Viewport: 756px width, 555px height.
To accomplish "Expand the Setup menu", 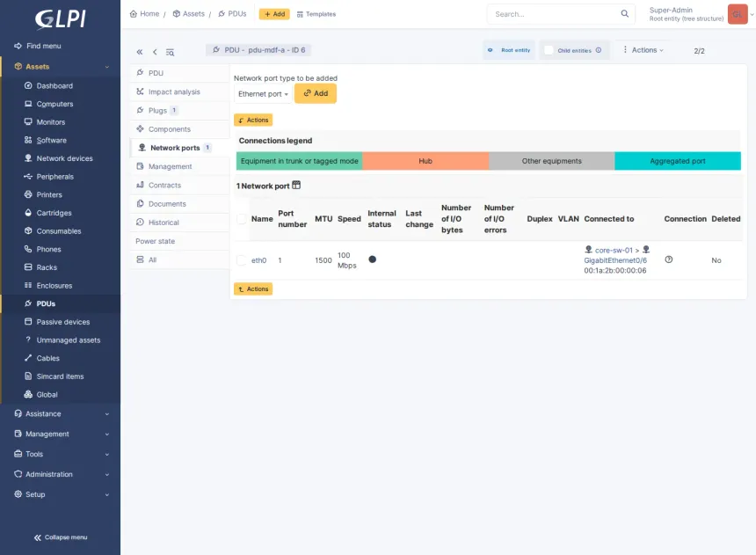I will coord(61,494).
